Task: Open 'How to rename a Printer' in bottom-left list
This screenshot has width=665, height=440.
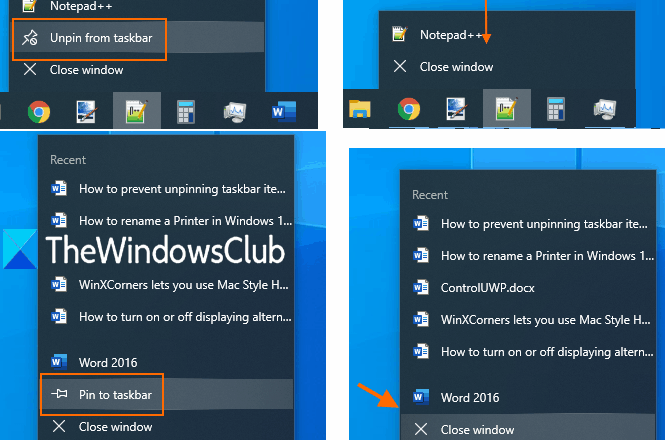Action: (x=165, y=221)
